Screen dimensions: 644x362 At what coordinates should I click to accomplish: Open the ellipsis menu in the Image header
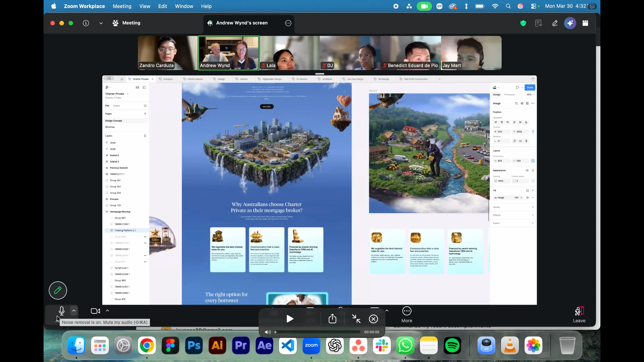click(x=533, y=104)
